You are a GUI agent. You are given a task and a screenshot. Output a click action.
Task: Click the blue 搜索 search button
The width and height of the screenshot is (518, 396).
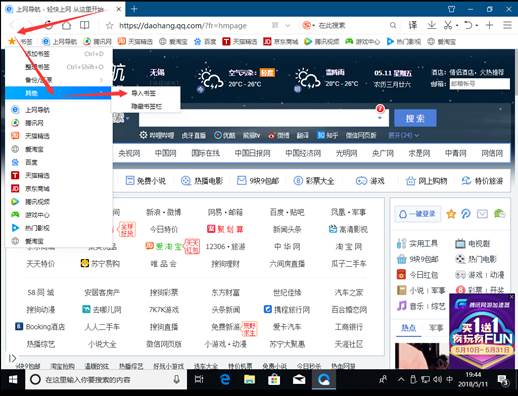(x=415, y=118)
